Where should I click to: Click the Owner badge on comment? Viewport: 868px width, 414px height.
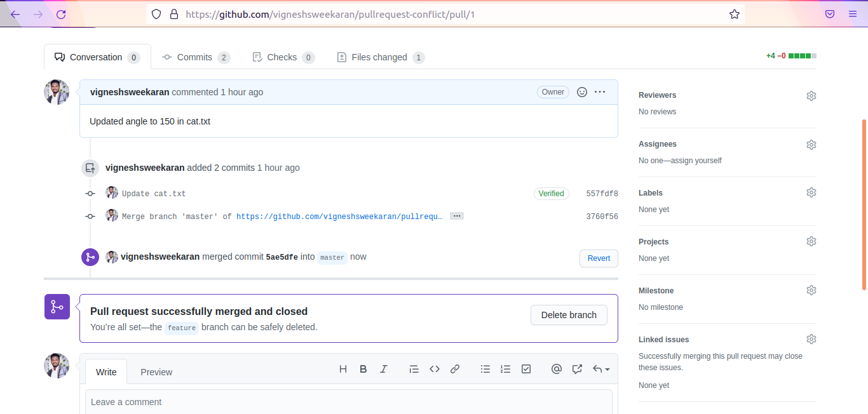coord(553,92)
